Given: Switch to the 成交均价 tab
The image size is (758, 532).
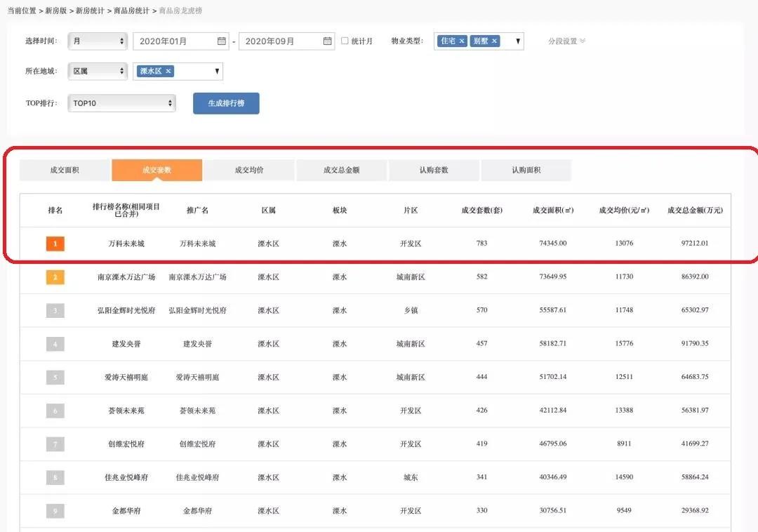Looking at the screenshot, I should [249, 170].
